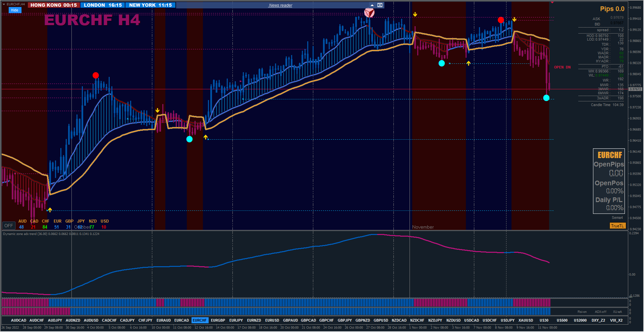Switch chart to GBPUSD symbol

pyautogui.click(x=381, y=320)
